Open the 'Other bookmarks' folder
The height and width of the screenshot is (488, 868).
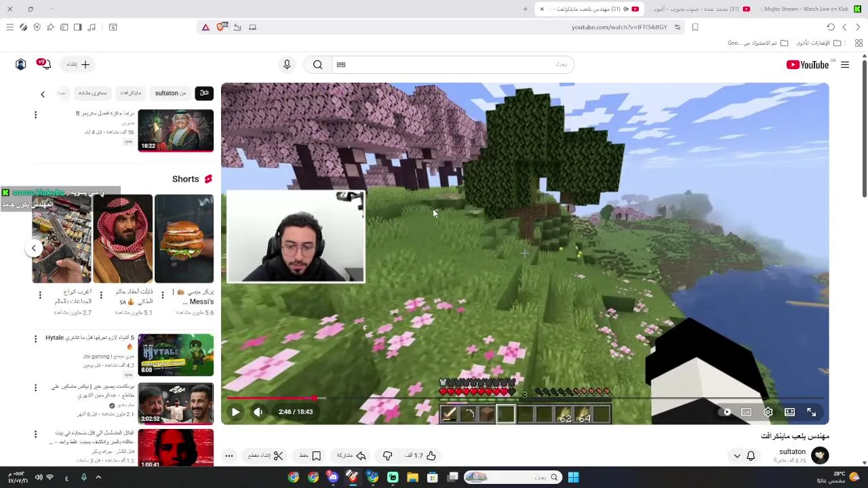tap(818, 43)
